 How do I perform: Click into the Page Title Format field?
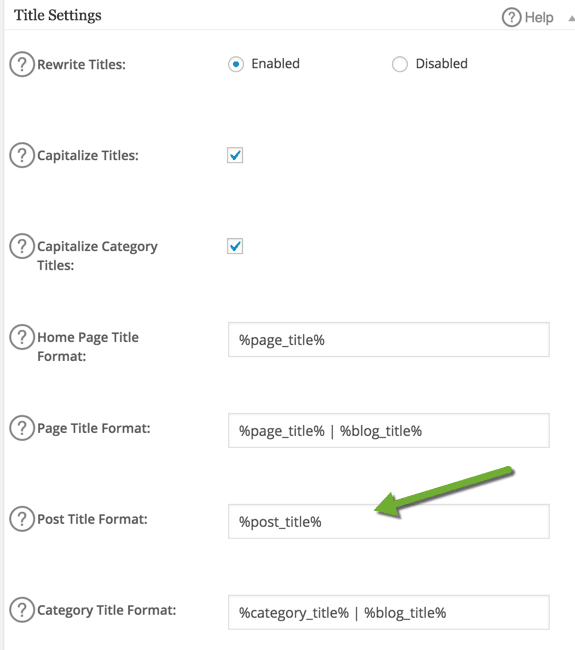tap(389, 430)
